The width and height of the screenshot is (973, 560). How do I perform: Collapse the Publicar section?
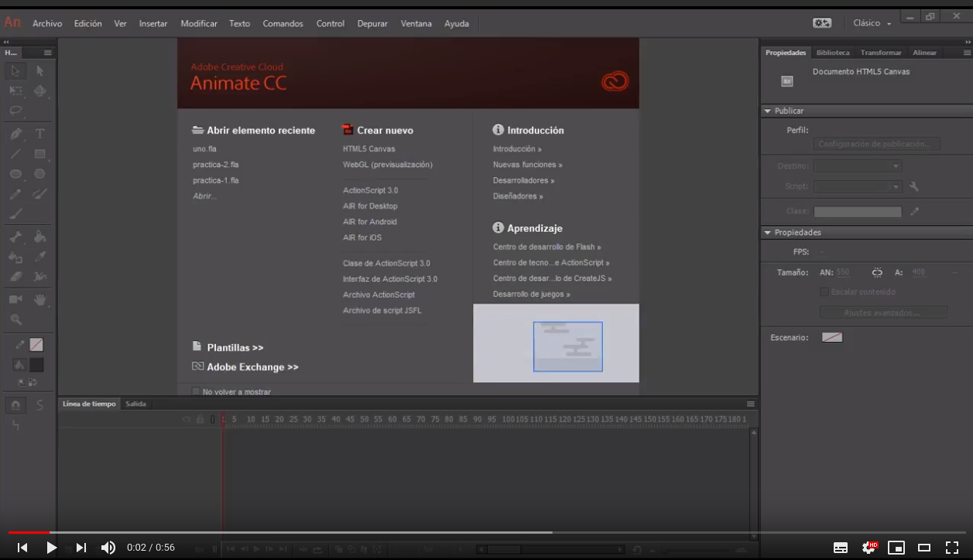coord(768,111)
